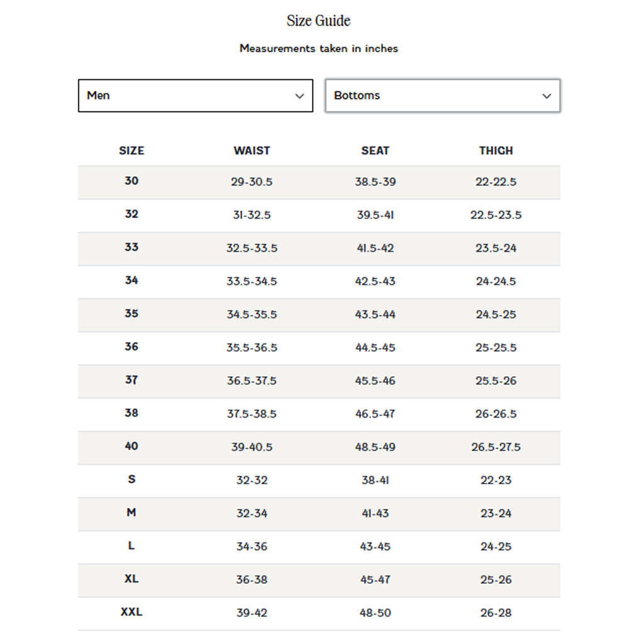Select the size M row label
The image size is (644, 644).
click(131, 513)
